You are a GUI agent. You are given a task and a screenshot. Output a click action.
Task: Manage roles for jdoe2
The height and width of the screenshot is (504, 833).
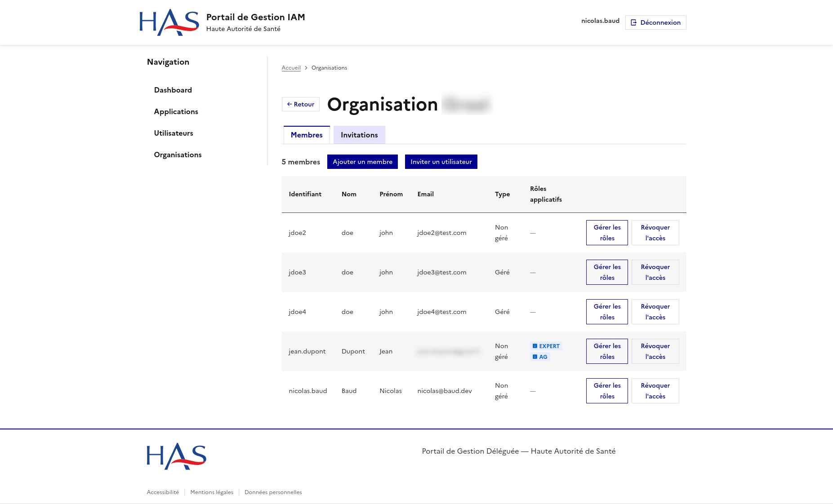pos(607,233)
